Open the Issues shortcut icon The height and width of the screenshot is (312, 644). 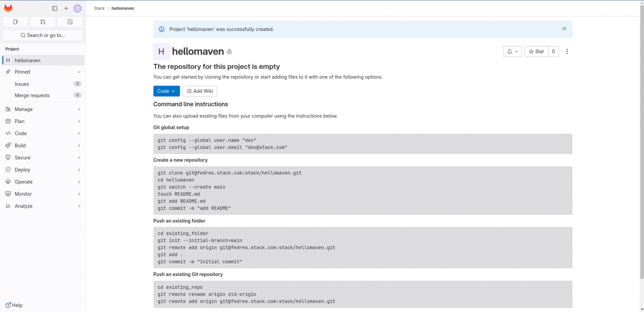(15, 21)
